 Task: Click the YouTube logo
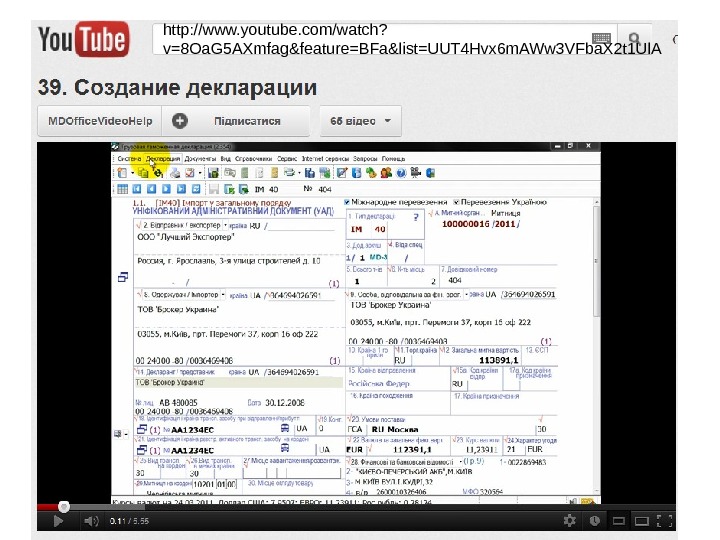(83, 39)
